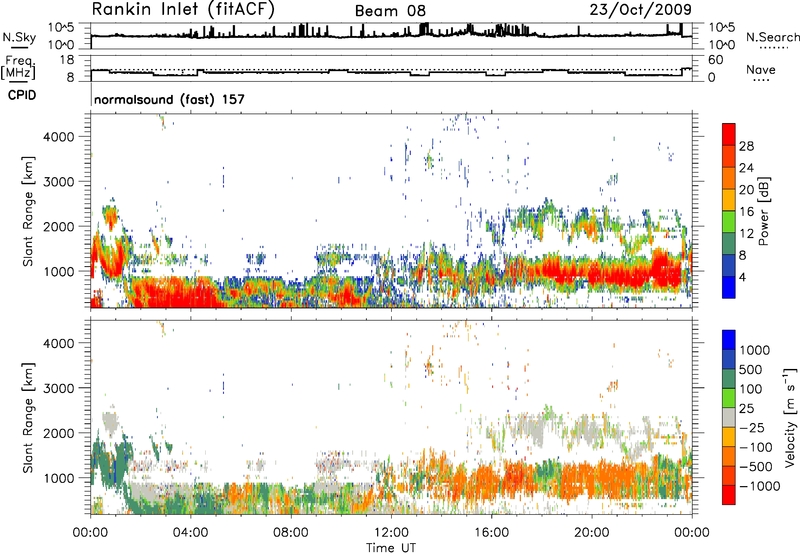Select the '-100' label on velocity colorbar

[756, 447]
